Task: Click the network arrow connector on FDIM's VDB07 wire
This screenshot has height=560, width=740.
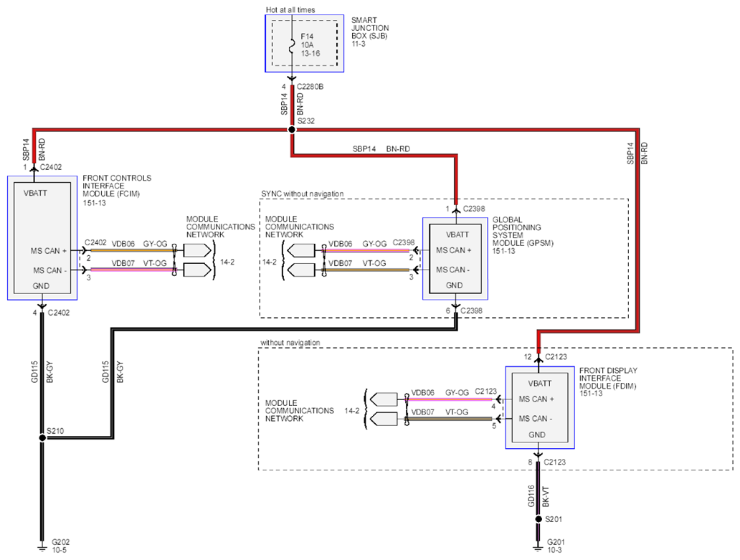Action: click(384, 419)
